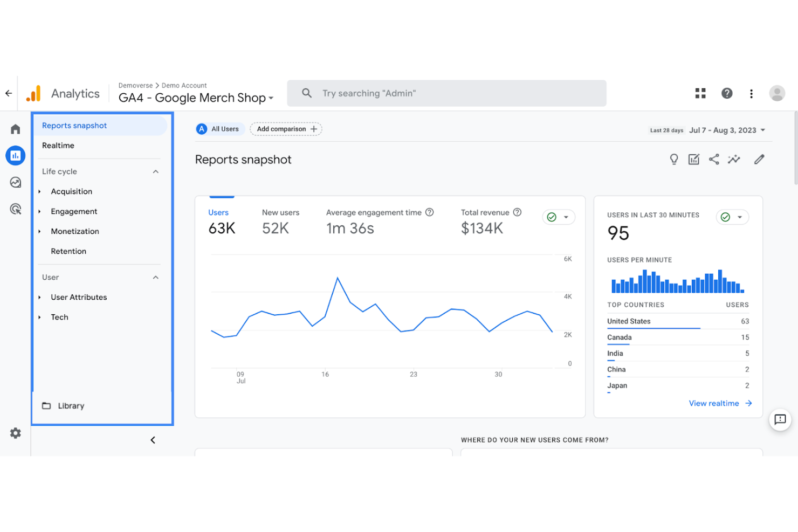The width and height of the screenshot is (798, 532).
Task: Click the Google Analytics logo
Action: (x=33, y=93)
